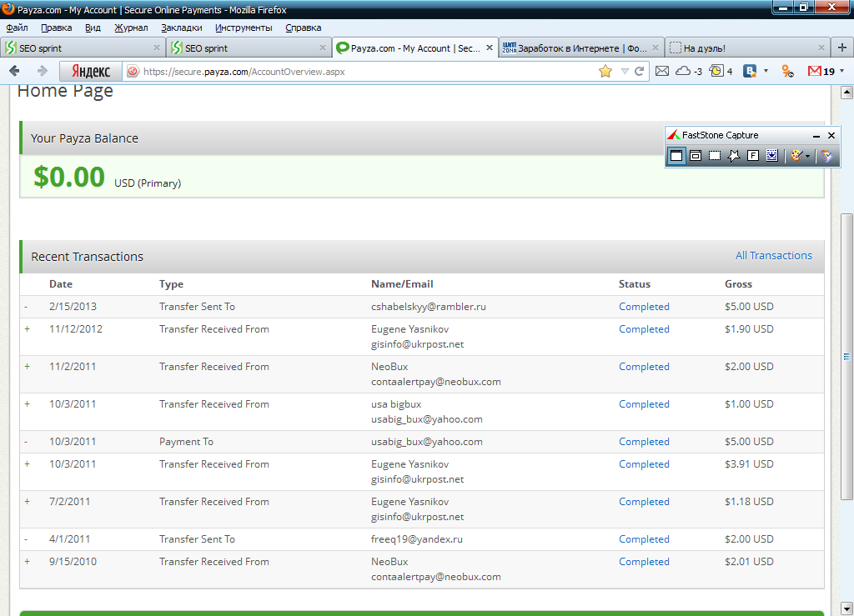Image resolution: width=854 pixels, height=616 pixels.
Task: Select FastStone Capture Freehand Region tool
Action: pos(734,156)
